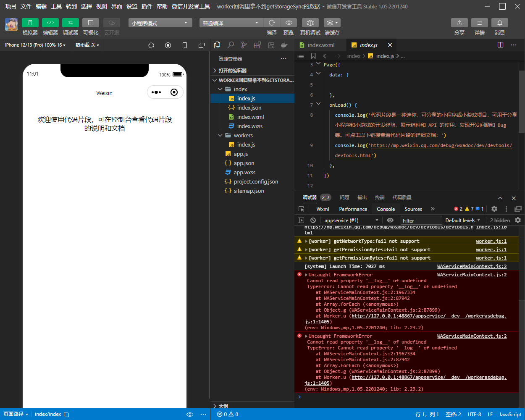Open the project details icon
The width and height of the screenshot is (525, 420).
click(480, 23)
